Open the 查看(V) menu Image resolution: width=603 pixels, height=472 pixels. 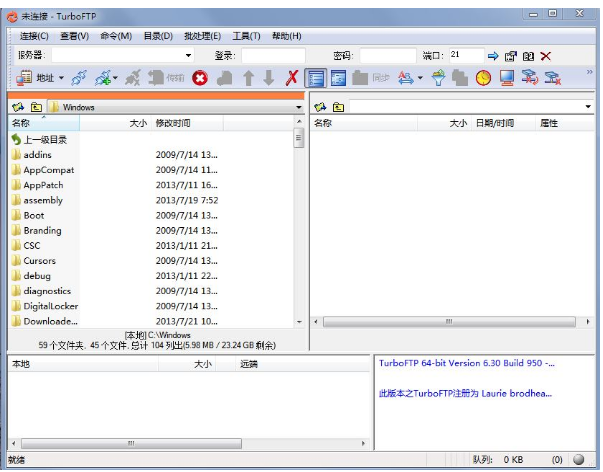(x=75, y=36)
